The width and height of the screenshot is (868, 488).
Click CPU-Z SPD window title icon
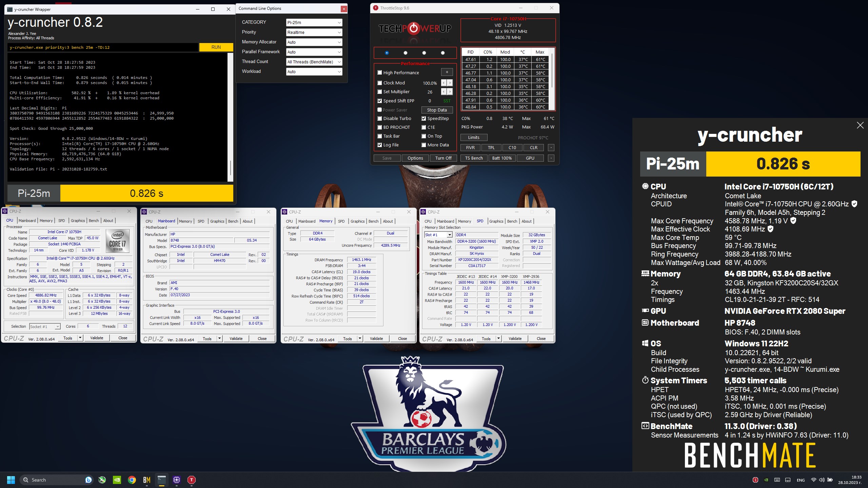click(423, 212)
